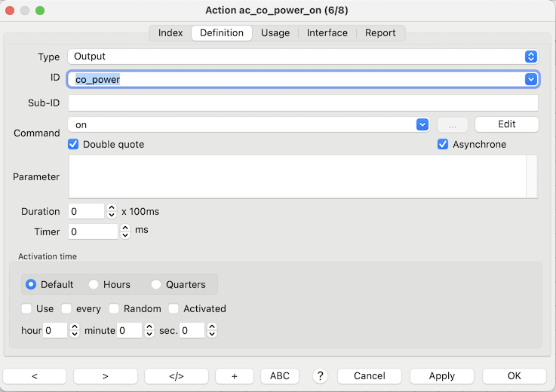Screen dimensions: 556x392
Task: Click the ABC button
Action: (x=279, y=376)
